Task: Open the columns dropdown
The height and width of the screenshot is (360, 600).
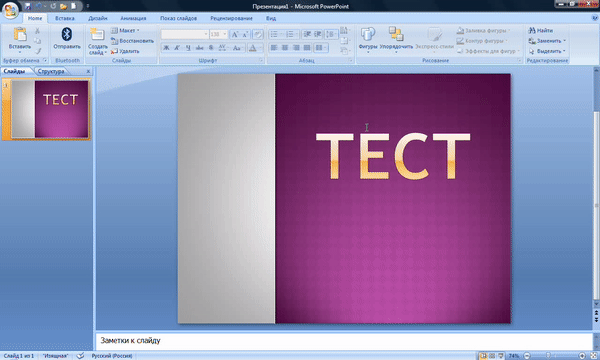Action: pos(320,48)
